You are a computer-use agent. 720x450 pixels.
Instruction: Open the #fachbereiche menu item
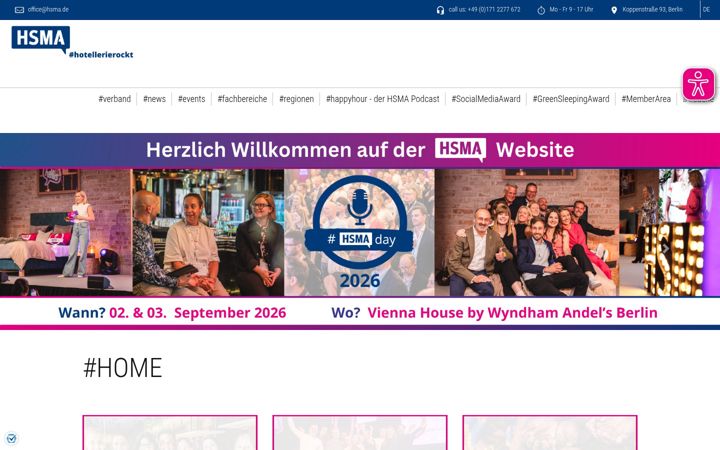(242, 99)
